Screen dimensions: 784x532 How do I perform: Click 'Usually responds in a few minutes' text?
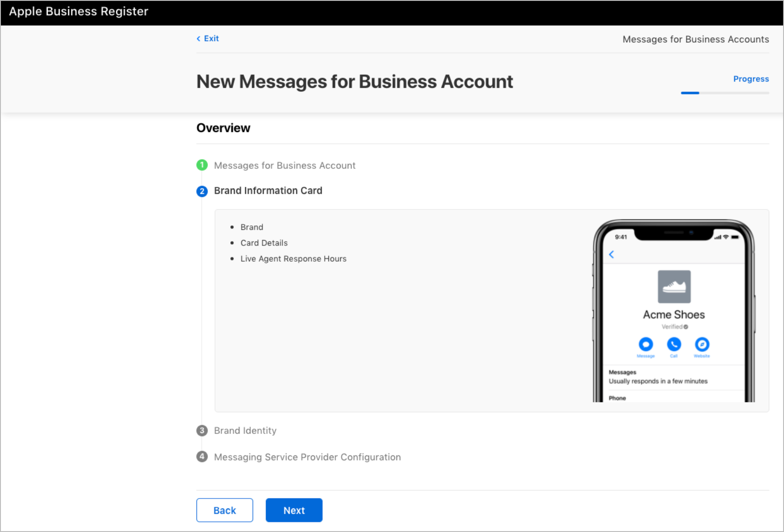658,381
